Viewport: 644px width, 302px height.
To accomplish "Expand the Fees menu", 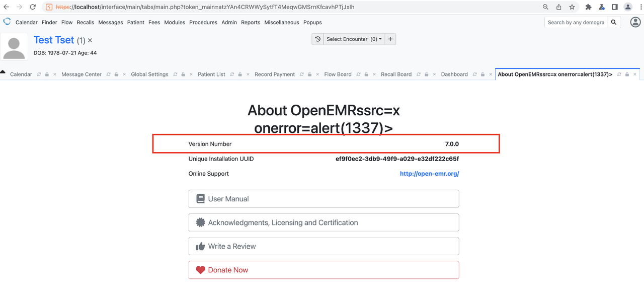I will (154, 22).
